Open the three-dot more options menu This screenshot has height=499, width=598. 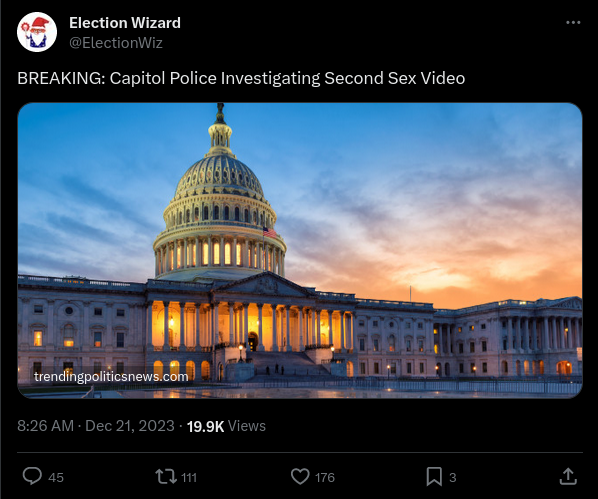coord(573,23)
